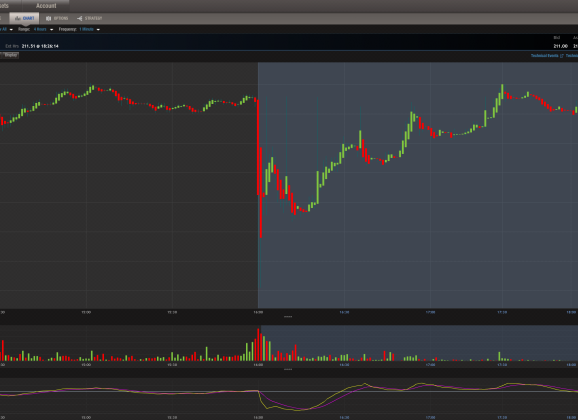Open the Options tab
The height and width of the screenshot is (420, 578).
[57, 18]
